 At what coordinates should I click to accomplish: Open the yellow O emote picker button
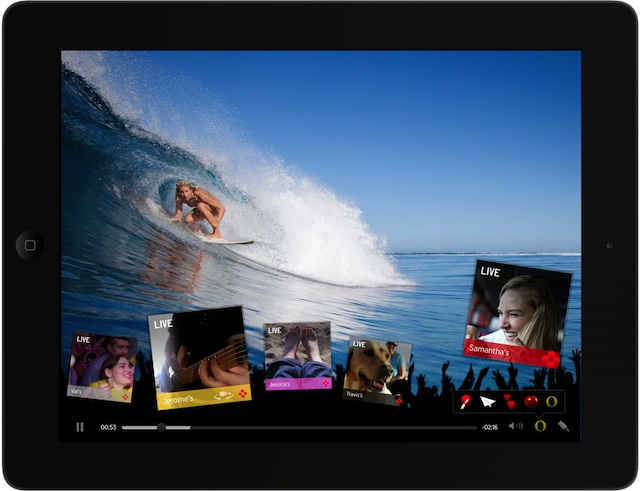click(x=540, y=426)
